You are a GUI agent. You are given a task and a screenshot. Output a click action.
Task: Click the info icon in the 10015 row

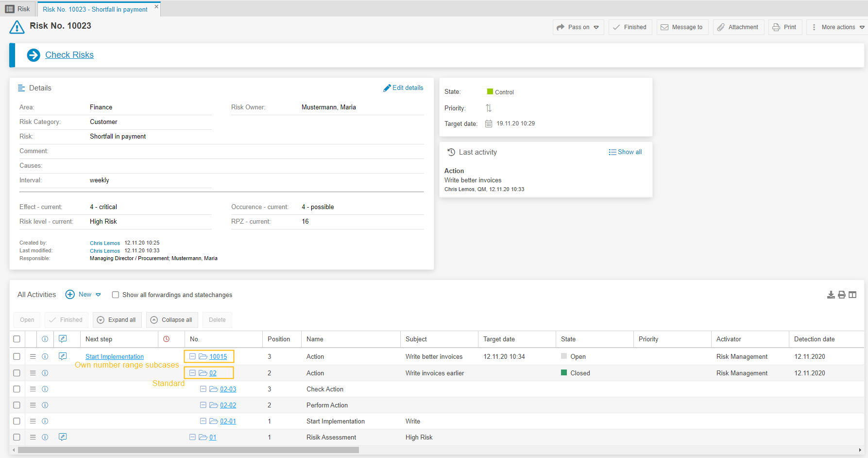(45, 356)
